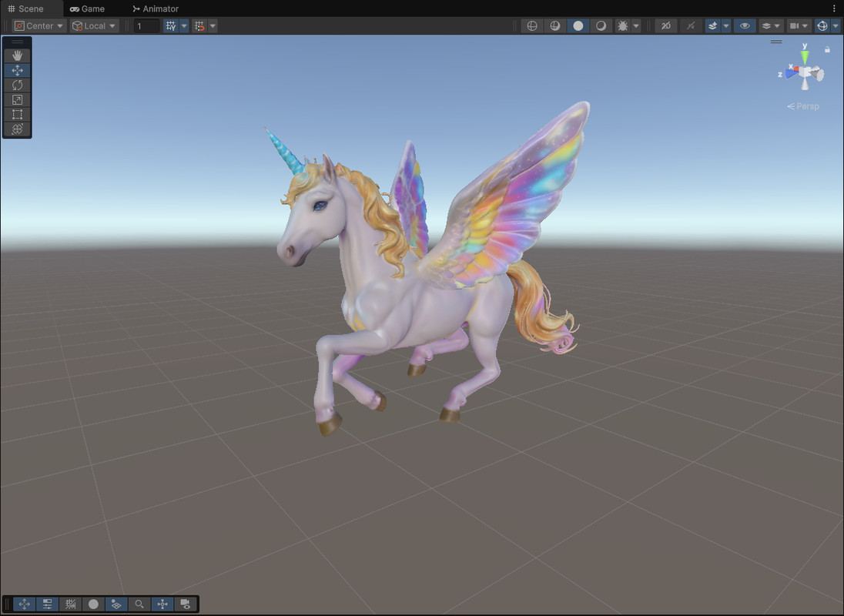This screenshot has width=844, height=616.
Task: Activate the combined Transform tool
Action: [x=16, y=129]
